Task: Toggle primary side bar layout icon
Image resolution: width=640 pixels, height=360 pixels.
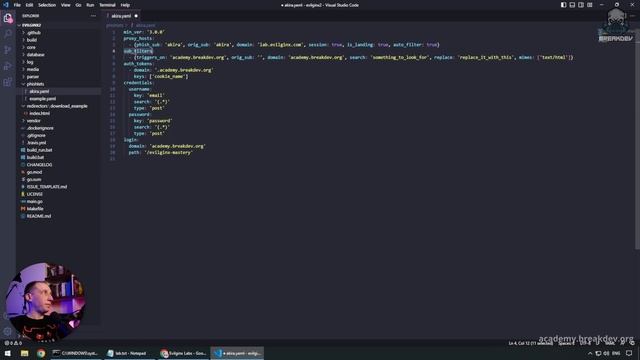Action: click(x=563, y=5)
